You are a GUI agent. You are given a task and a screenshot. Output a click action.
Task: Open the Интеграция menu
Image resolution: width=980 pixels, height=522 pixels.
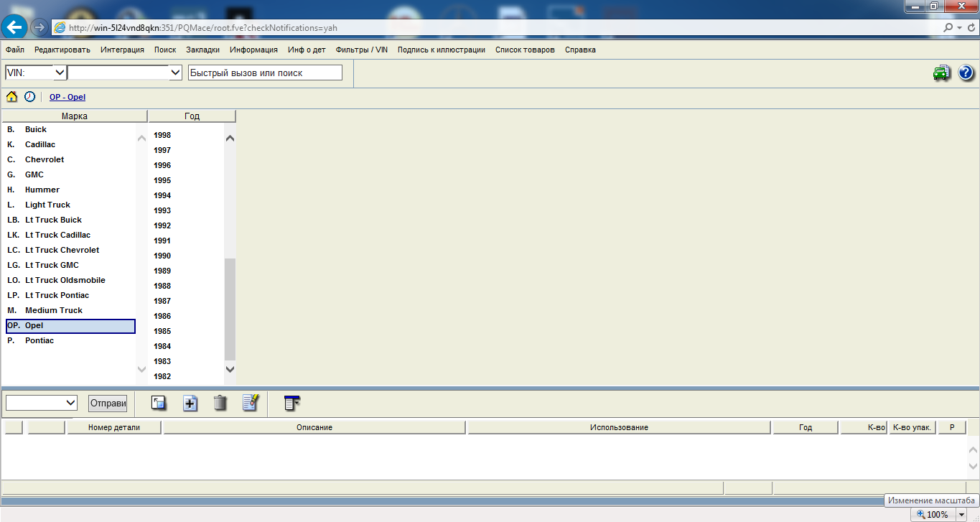122,50
